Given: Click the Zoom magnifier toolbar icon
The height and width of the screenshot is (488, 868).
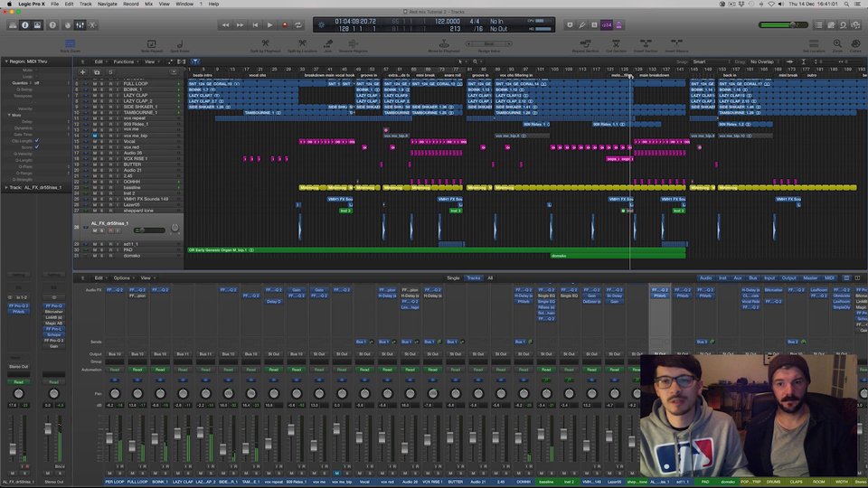Looking at the screenshot, I should [837, 45].
